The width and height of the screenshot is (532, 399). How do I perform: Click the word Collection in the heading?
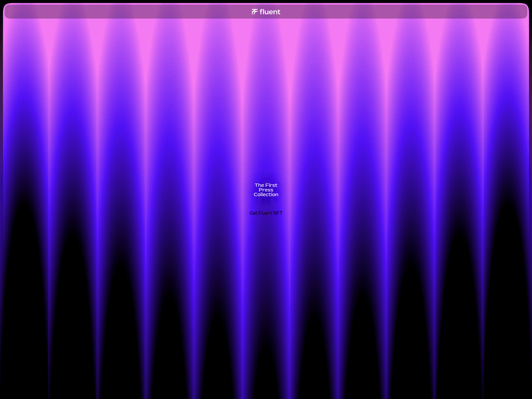pyautogui.click(x=266, y=195)
